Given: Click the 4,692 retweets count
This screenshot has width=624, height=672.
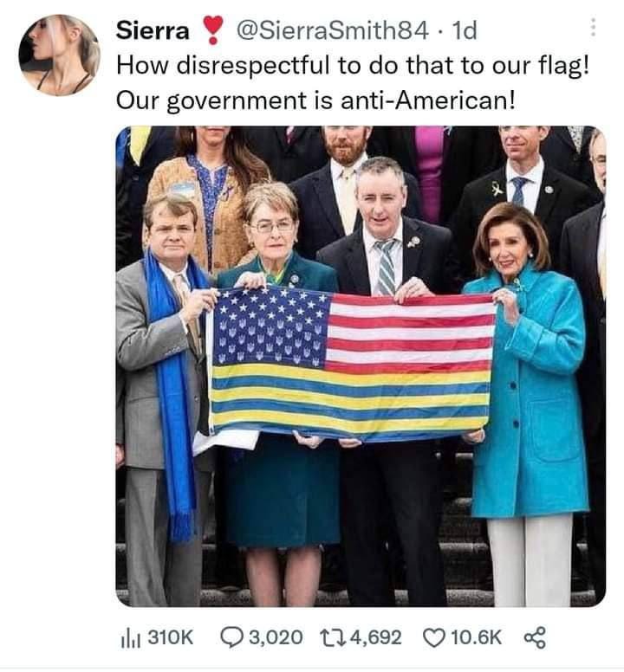Looking at the screenshot, I should [x=376, y=637].
